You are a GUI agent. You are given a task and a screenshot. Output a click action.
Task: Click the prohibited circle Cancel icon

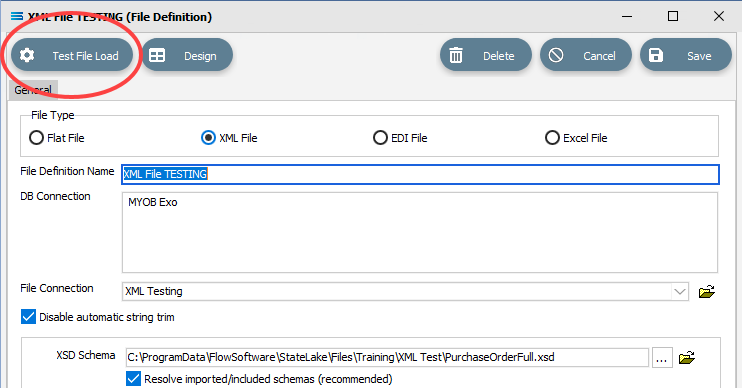pyautogui.click(x=556, y=55)
